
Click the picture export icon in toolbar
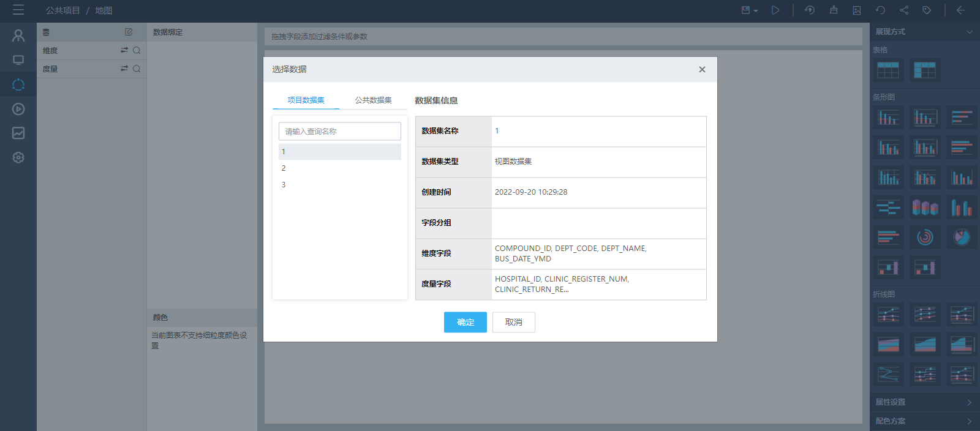tap(857, 10)
